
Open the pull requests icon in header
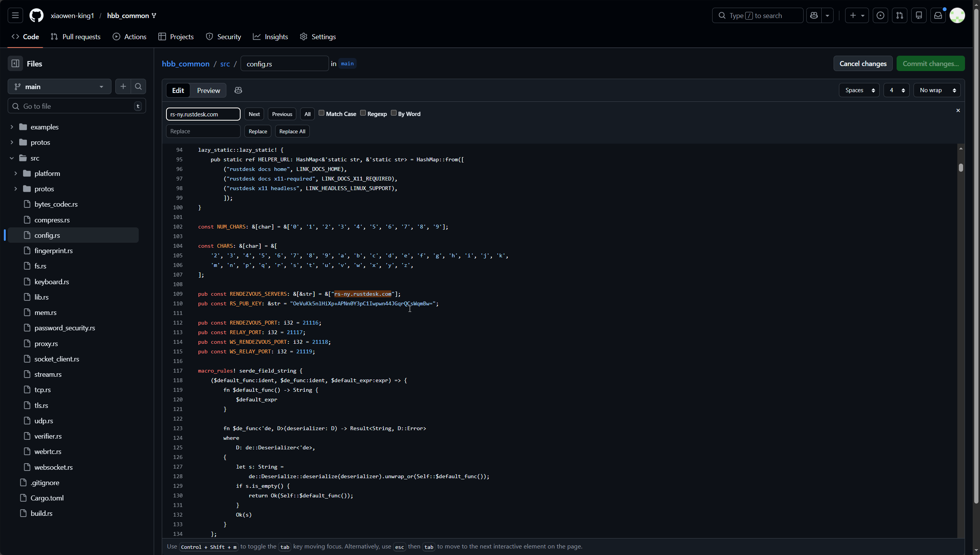(x=900, y=16)
